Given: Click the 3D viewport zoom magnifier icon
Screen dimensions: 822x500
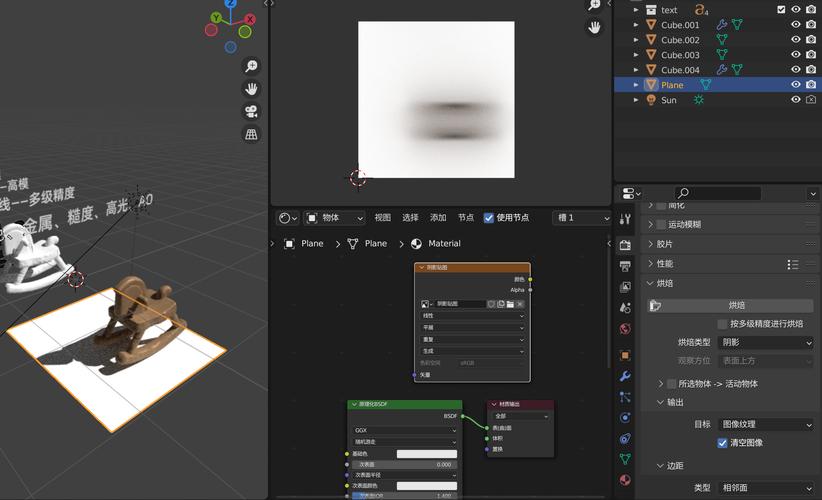Looking at the screenshot, I should pyautogui.click(x=252, y=66).
